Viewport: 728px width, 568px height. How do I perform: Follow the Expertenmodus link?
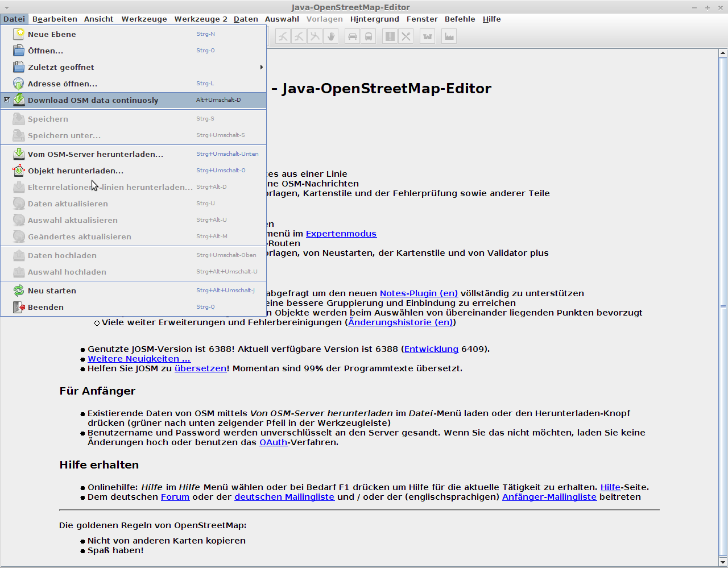pyautogui.click(x=341, y=234)
